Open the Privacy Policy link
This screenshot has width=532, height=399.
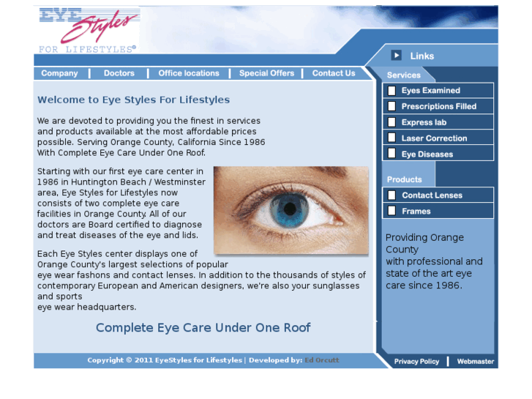click(416, 362)
